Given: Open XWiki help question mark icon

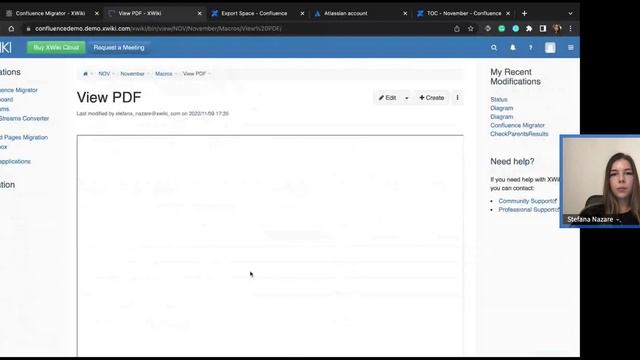Looking at the screenshot, I should point(531,48).
